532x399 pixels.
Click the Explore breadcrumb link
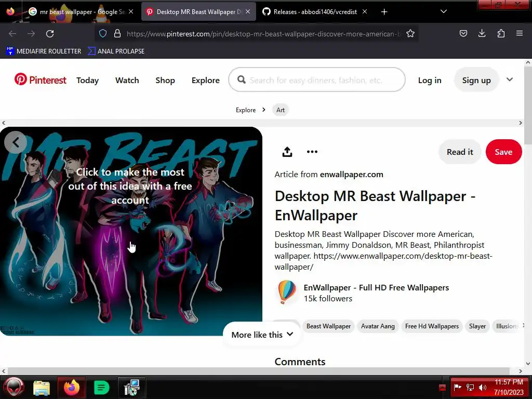click(x=246, y=110)
